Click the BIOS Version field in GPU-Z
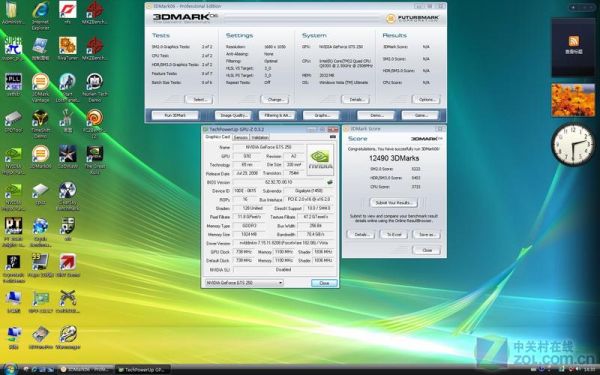The height and width of the screenshot is (375, 600). click(279, 182)
